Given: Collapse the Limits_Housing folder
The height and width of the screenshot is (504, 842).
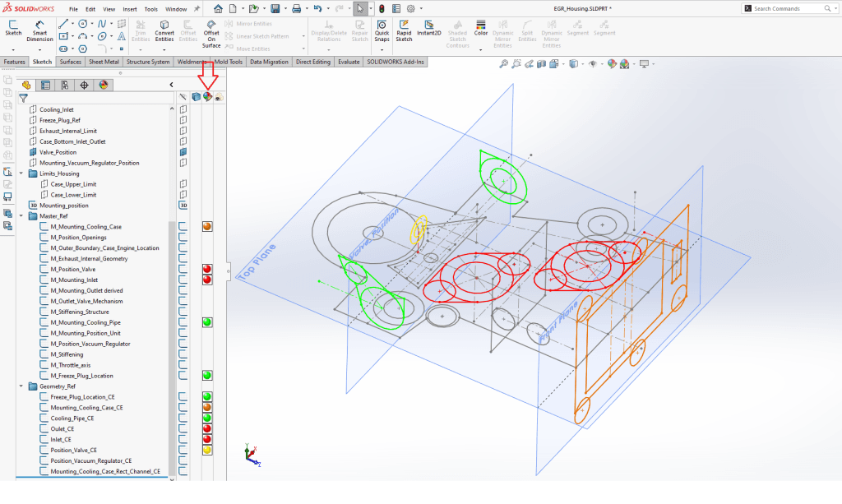Looking at the screenshot, I should coord(21,173).
